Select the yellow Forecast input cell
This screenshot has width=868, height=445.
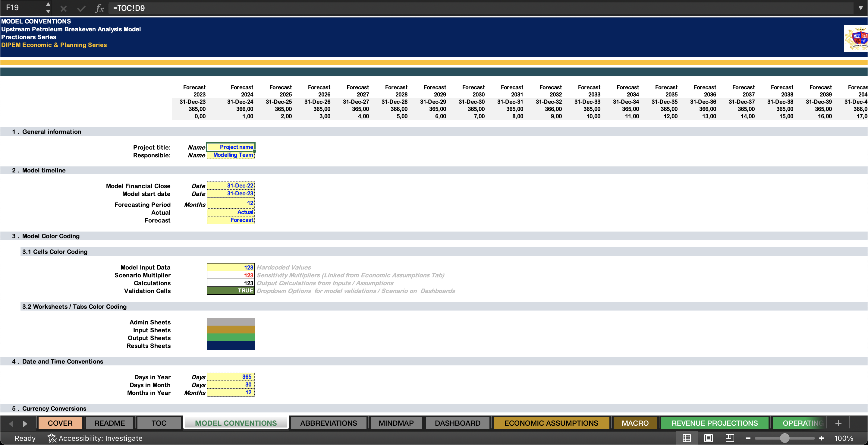[231, 220]
